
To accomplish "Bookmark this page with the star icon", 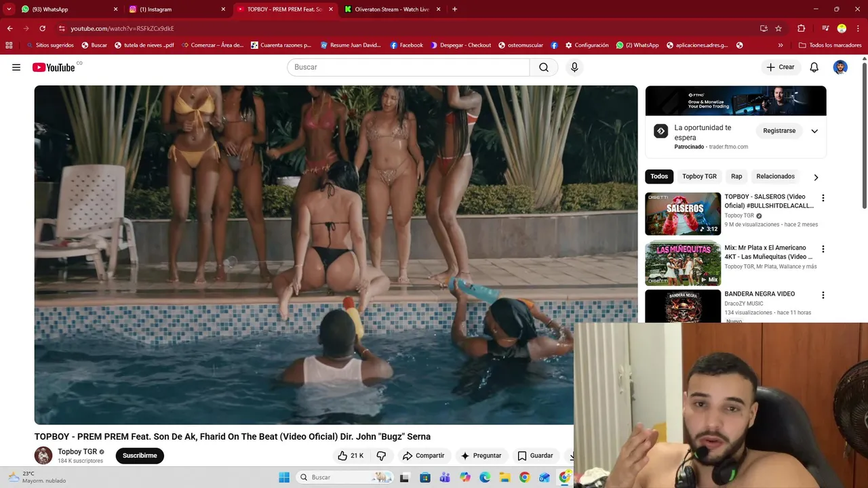I will [x=778, y=28].
